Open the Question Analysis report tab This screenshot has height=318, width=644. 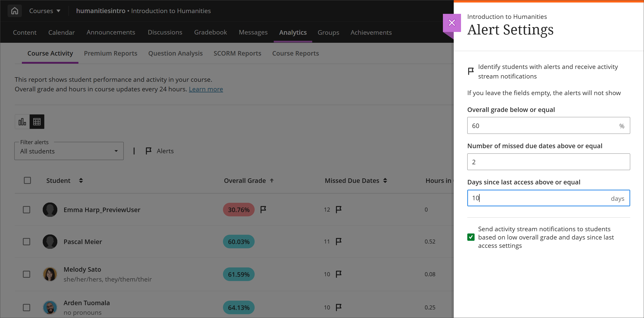click(x=175, y=53)
